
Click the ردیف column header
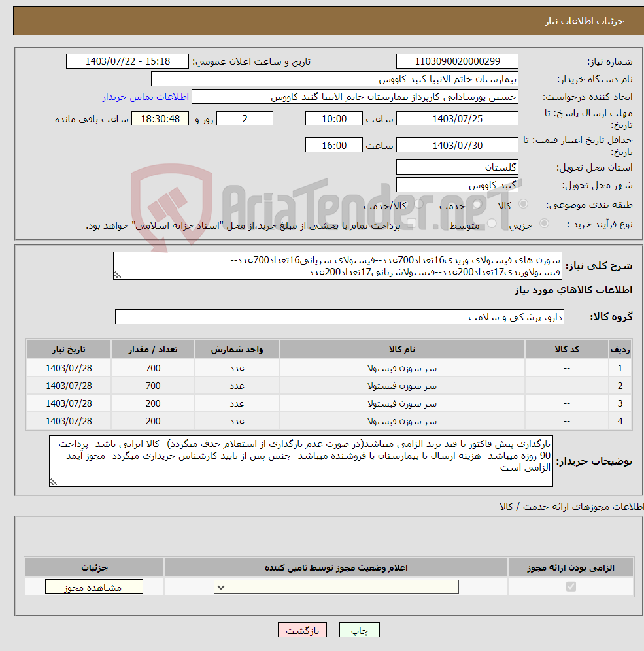click(x=620, y=349)
